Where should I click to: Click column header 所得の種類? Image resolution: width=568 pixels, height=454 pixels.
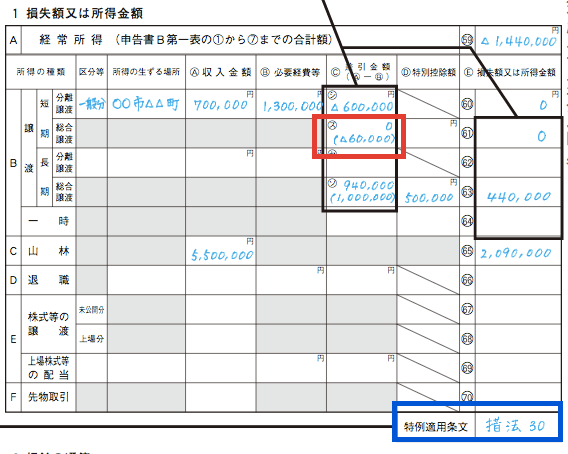point(41,72)
